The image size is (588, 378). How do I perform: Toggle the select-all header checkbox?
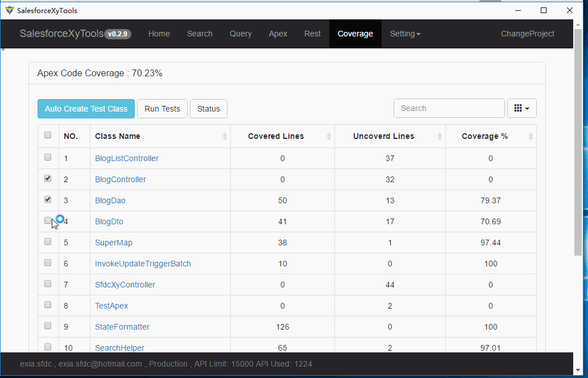48,135
